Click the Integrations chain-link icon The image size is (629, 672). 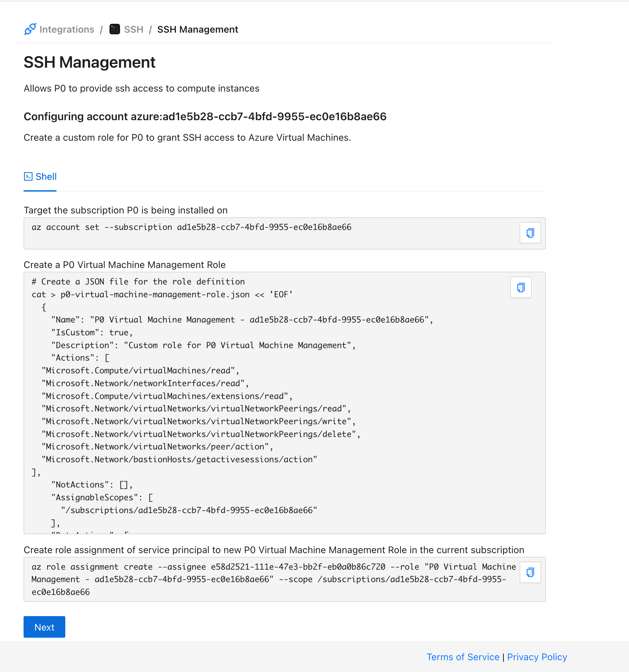[x=30, y=29]
